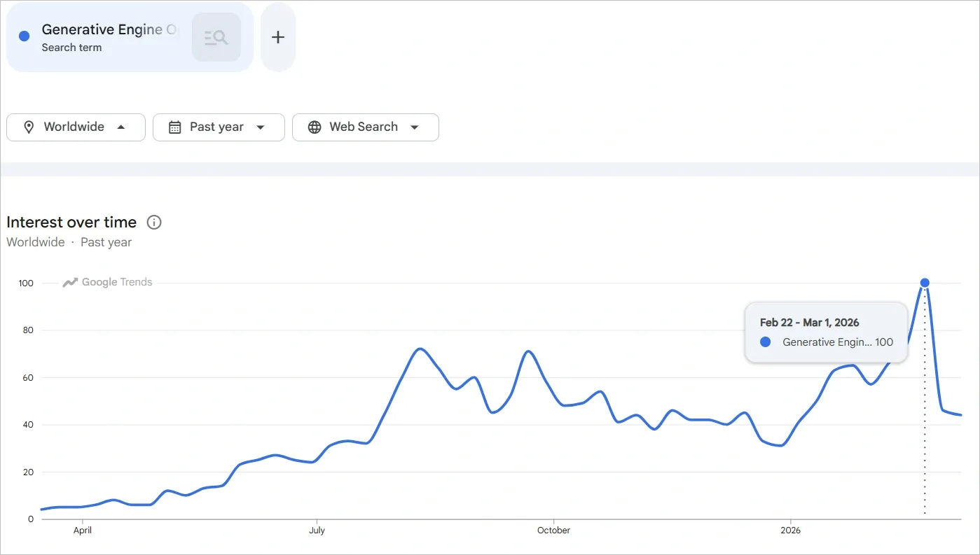
Task: Click the search/explore icon in the term chip
Action: (x=216, y=36)
